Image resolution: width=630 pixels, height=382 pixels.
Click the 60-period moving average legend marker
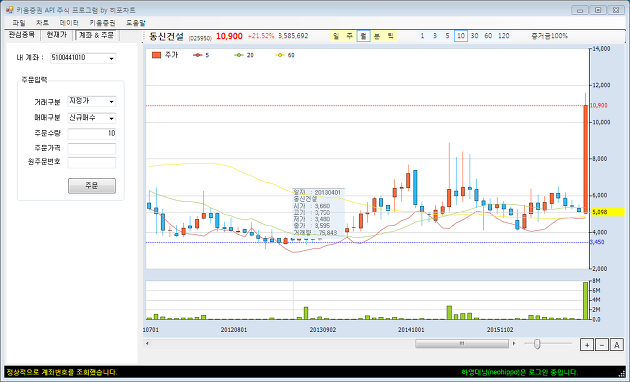click(280, 55)
